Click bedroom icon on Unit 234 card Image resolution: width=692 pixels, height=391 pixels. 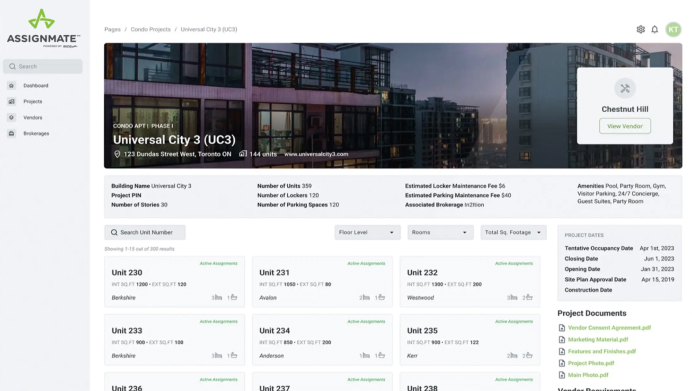(x=366, y=355)
